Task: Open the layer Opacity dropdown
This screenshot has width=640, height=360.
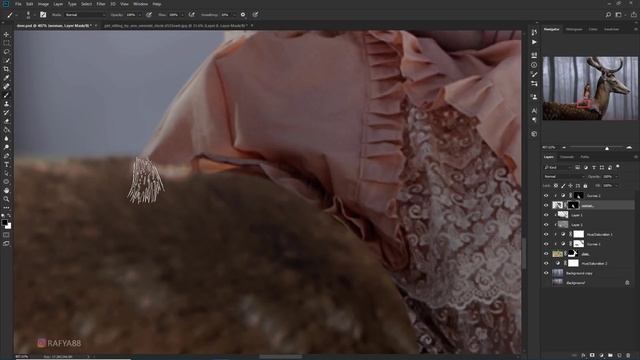Action: coord(616,176)
